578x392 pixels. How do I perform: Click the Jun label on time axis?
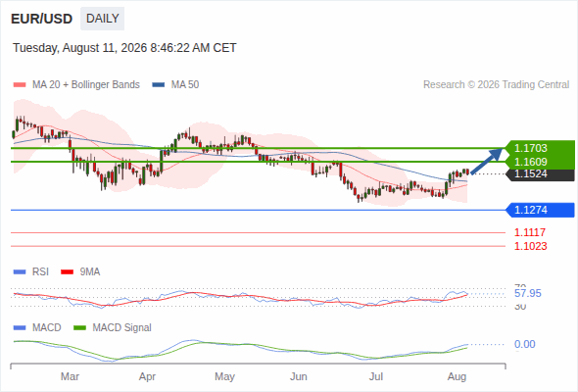tap(299, 376)
